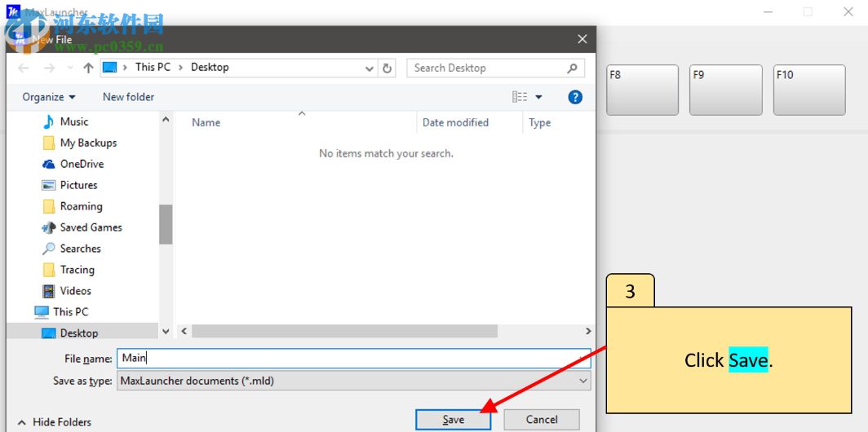Click the Music note icon
This screenshot has height=432, width=868.
pos(49,121)
